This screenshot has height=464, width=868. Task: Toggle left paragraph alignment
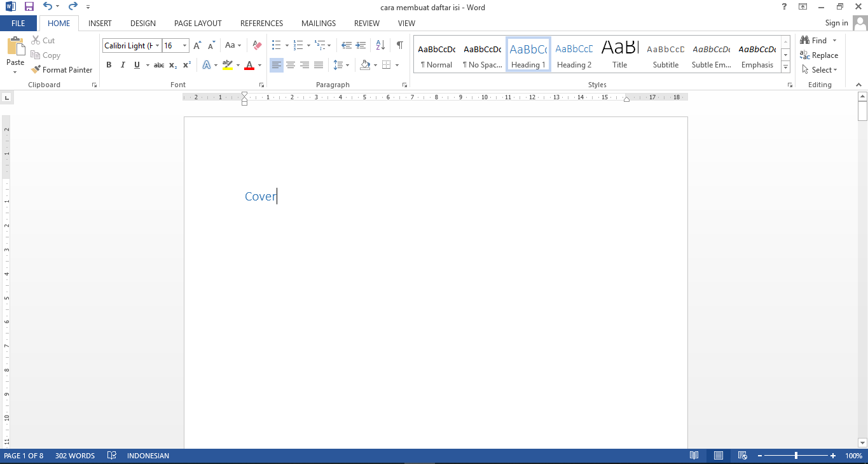click(277, 65)
